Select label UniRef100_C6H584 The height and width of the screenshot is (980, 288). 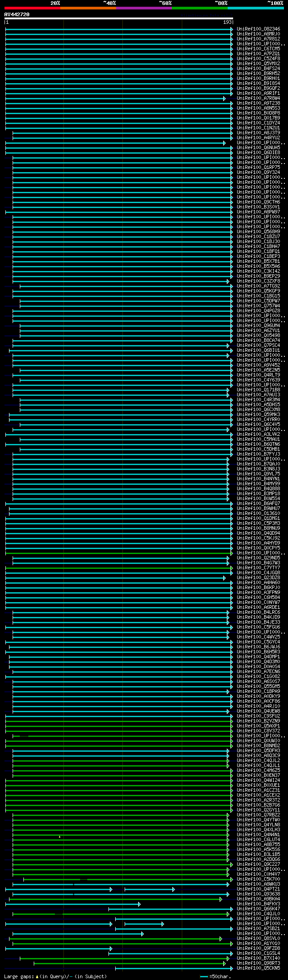[x=258, y=597]
